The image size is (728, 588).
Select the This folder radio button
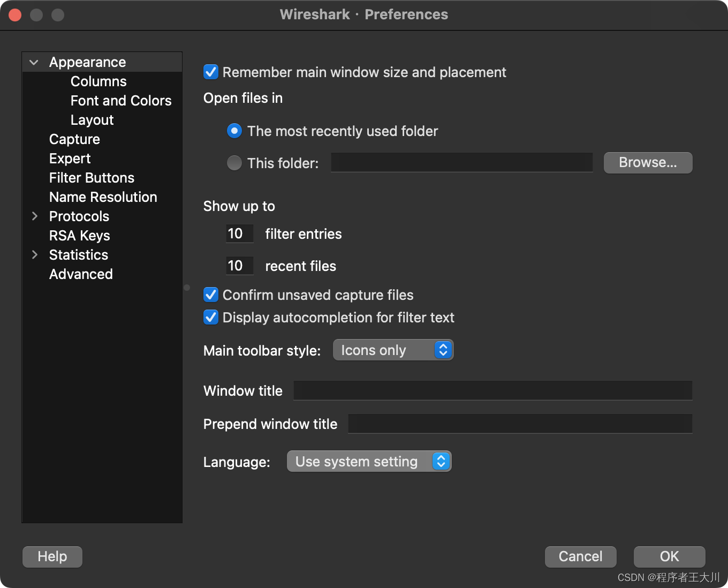pos(234,163)
